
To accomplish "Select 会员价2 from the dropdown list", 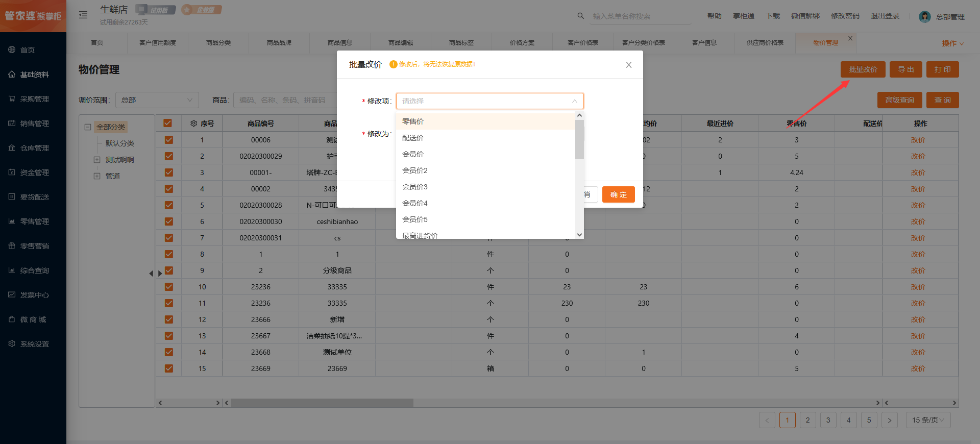I will [485, 170].
